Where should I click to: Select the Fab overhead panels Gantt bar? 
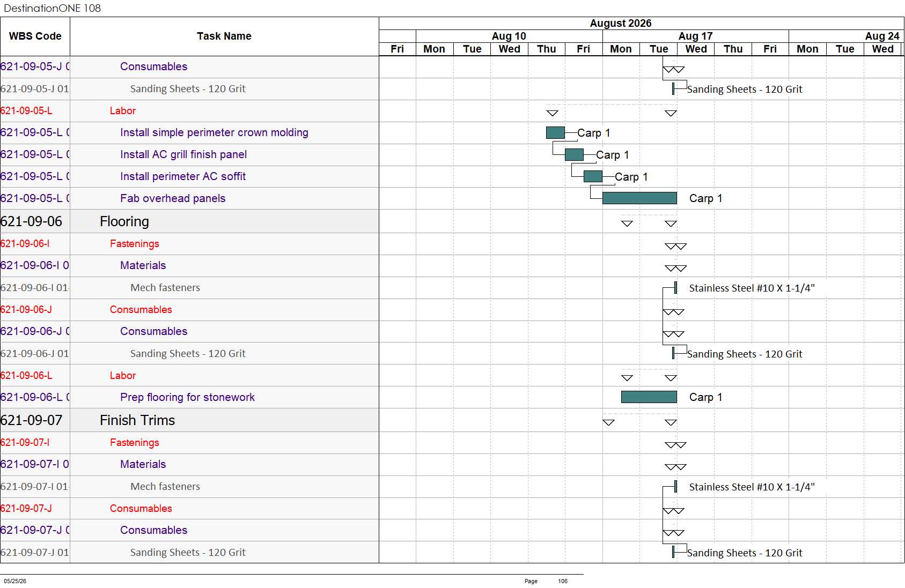pyautogui.click(x=639, y=198)
